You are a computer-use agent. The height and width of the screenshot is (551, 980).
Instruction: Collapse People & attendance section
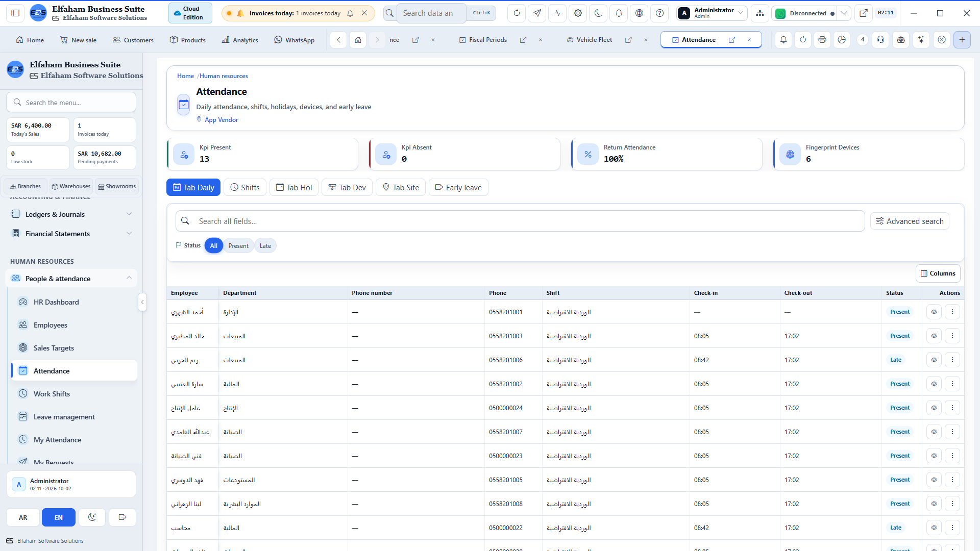pos(71,279)
